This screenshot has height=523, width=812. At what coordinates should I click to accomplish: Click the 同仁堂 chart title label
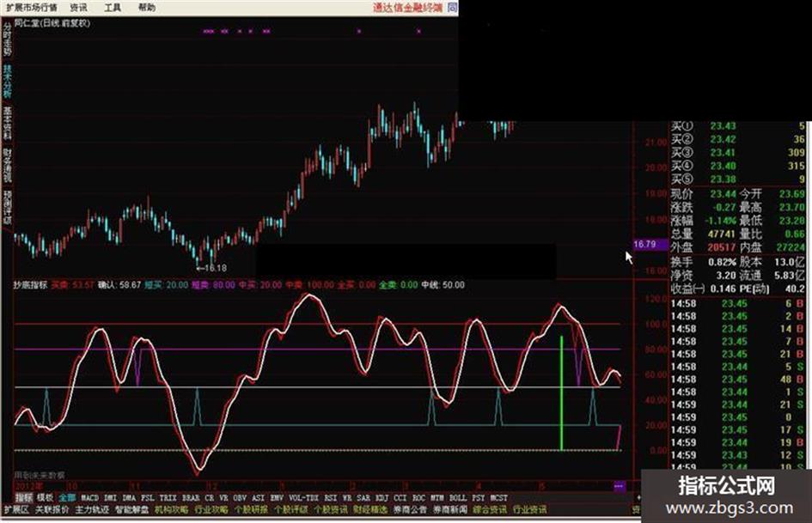tap(52, 23)
